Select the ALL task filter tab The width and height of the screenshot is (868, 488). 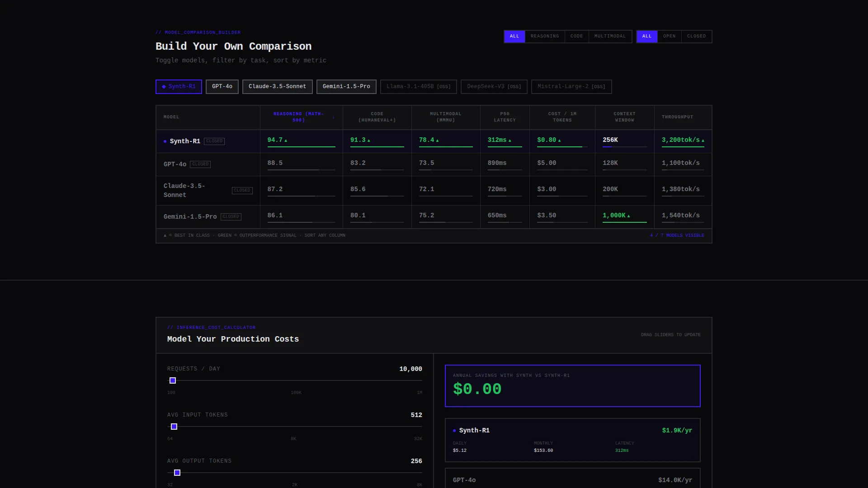point(514,37)
